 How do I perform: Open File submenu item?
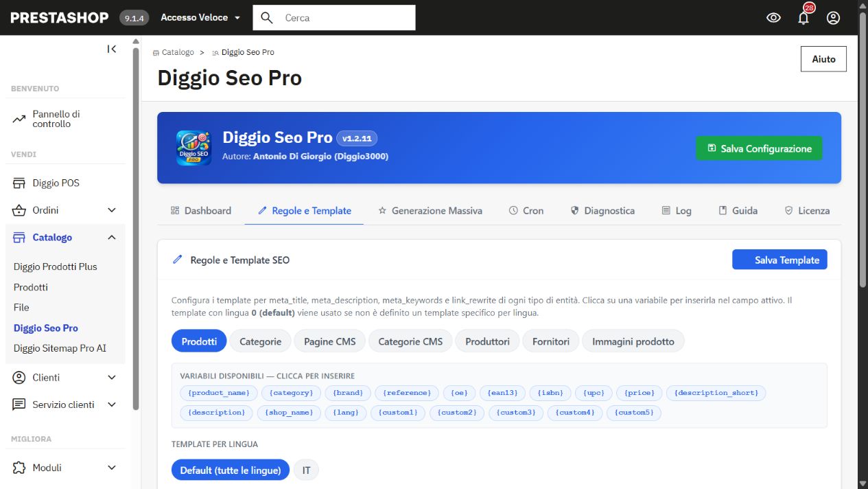click(21, 307)
